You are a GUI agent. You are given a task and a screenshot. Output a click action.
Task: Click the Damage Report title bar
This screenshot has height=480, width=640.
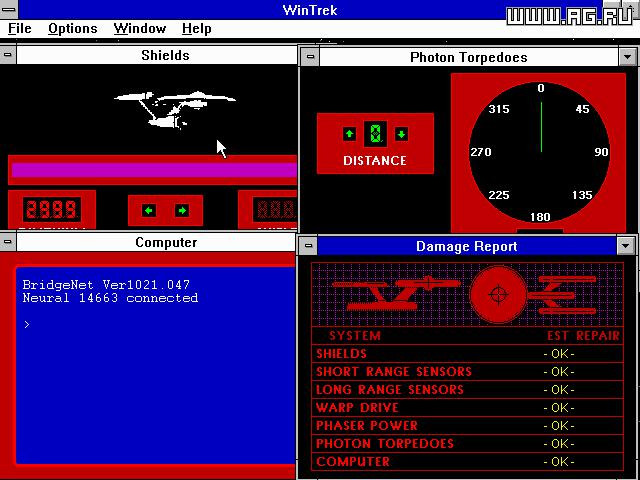(x=467, y=246)
